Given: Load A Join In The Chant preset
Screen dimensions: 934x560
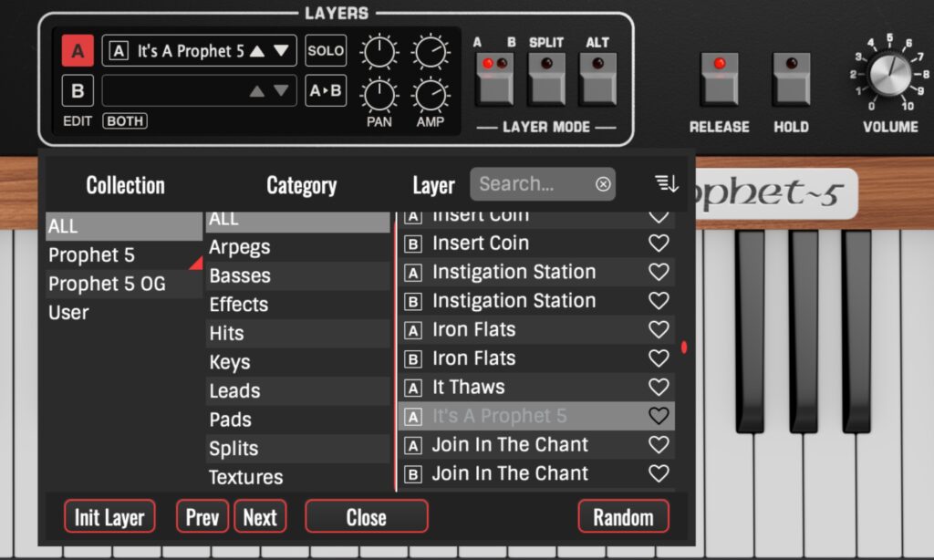Looking at the screenshot, I should 536,444.
